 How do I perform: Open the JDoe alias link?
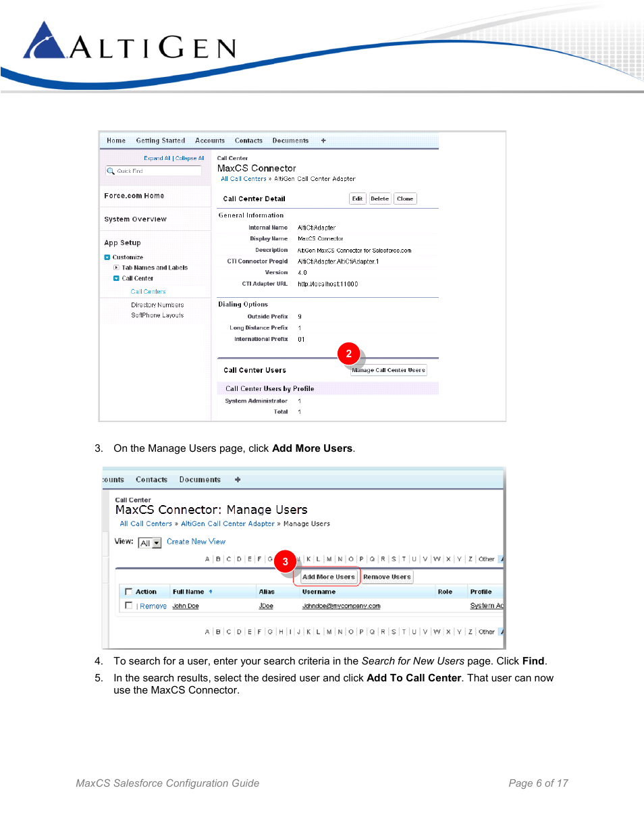coord(266,606)
